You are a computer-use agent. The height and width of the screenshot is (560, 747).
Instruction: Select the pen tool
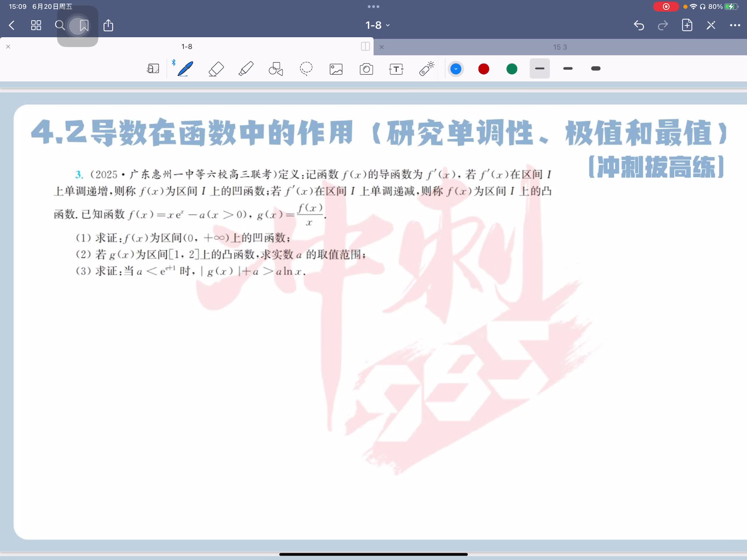tap(185, 69)
